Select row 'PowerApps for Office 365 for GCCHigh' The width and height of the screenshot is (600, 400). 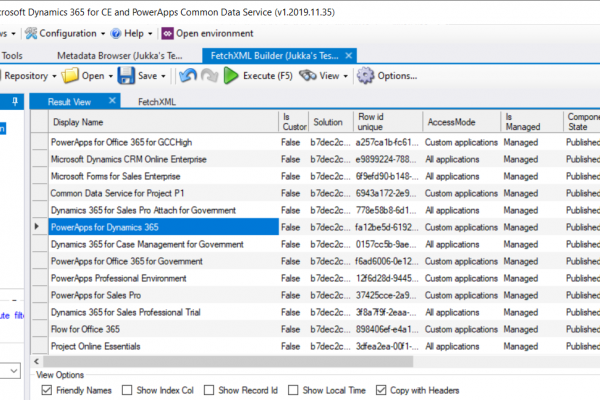(163, 142)
